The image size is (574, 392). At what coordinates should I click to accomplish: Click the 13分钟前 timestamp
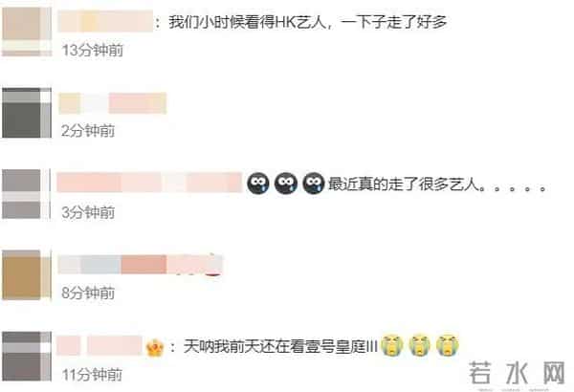tap(92, 50)
